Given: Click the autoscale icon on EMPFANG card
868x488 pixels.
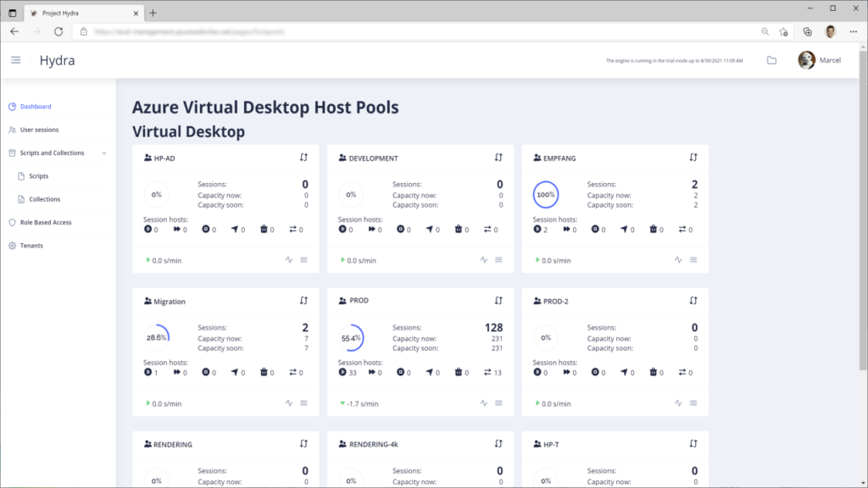Looking at the screenshot, I should tap(693, 158).
